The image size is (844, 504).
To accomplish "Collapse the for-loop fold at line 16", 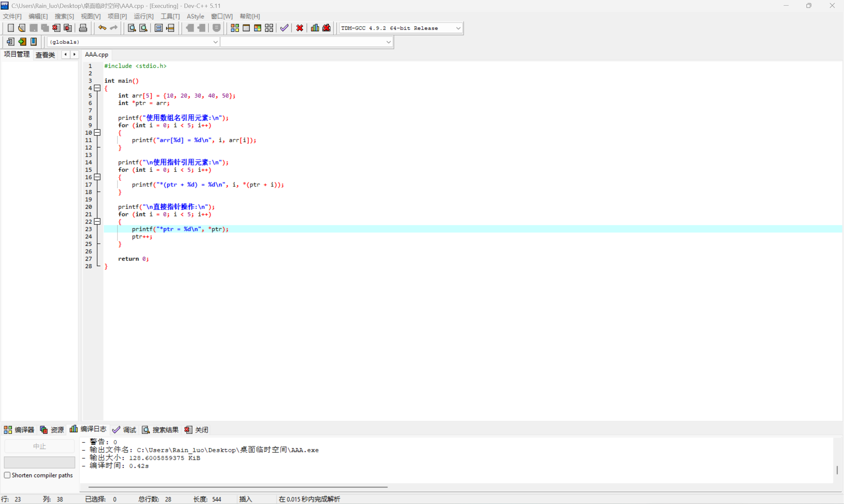I will pyautogui.click(x=98, y=177).
